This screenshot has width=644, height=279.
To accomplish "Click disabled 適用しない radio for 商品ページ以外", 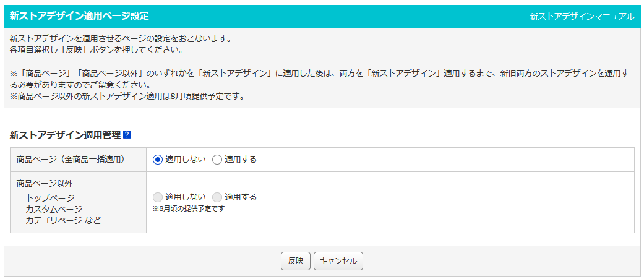I will (158, 197).
